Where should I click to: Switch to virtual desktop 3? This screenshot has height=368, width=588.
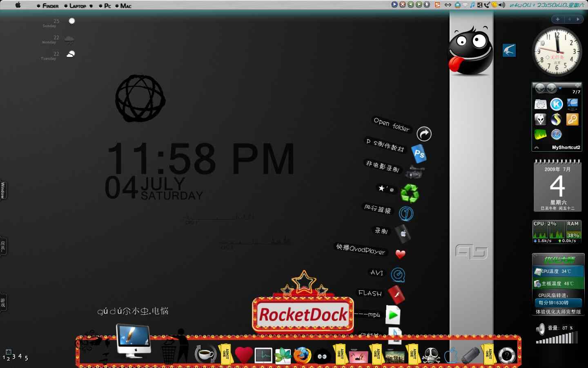(x=14, y=357)
